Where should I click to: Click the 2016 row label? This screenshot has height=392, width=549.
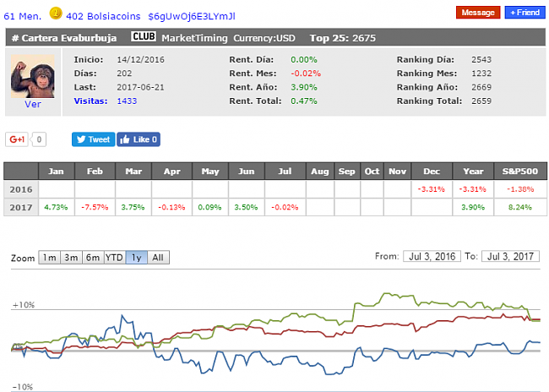pyautogui.click(x=21, y=189)
